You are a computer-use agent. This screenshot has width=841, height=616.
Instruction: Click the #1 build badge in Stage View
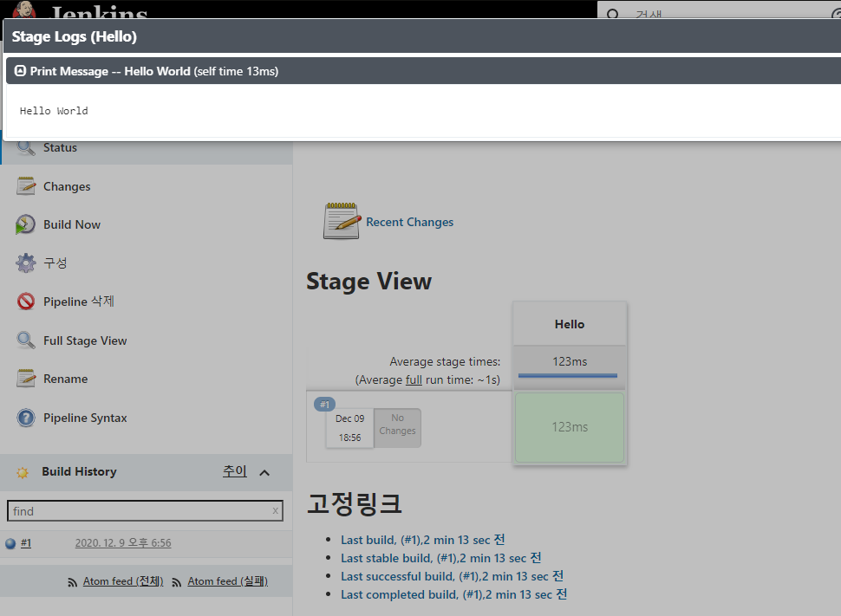[x=324, y=405]
